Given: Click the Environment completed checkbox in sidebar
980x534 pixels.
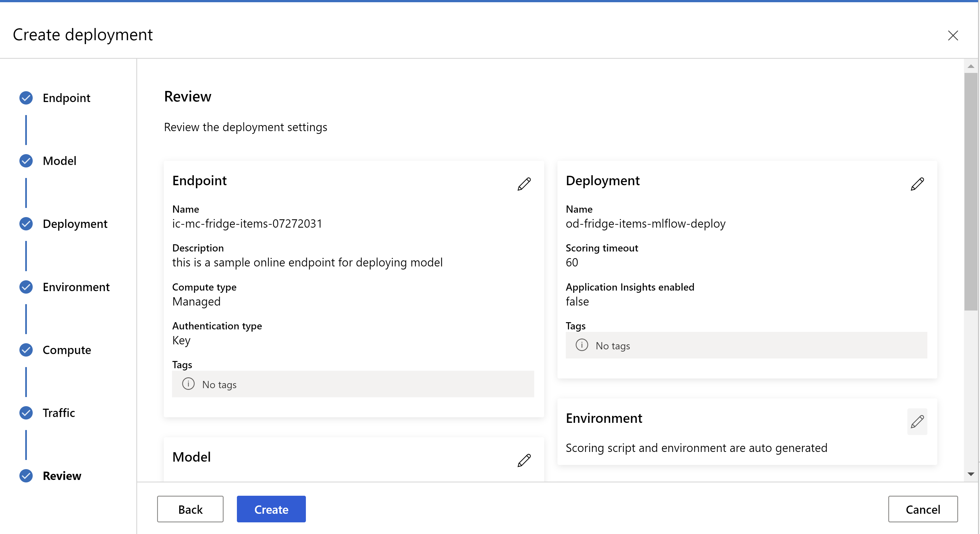Looking at the screenshot, I should [x=26, y=287].
